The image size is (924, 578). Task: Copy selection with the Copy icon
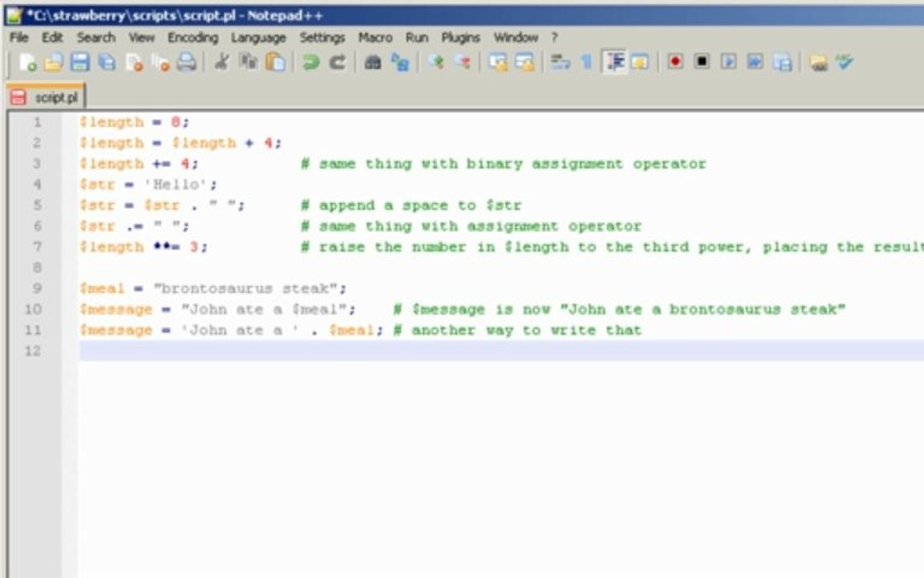pos(248,62)
